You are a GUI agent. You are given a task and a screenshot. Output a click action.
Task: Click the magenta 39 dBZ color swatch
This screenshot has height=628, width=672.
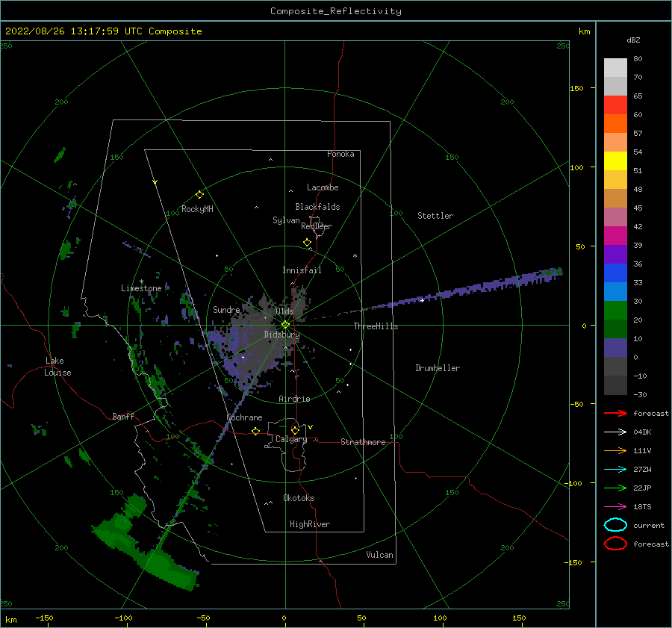point(615,236)
